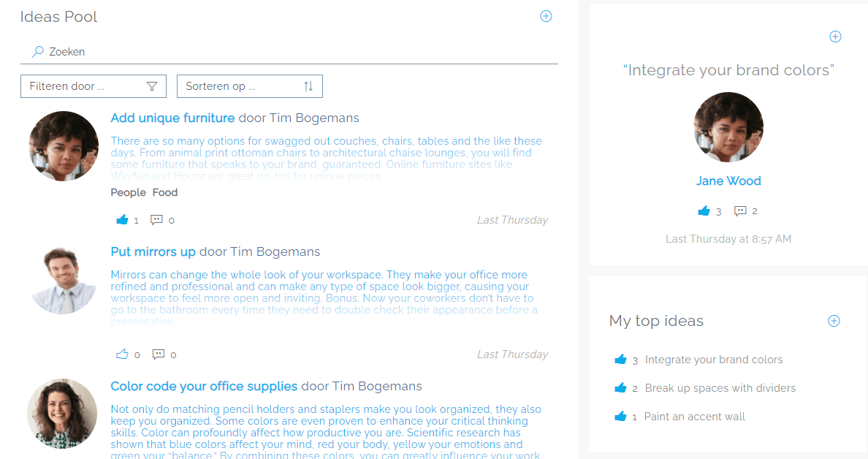Click the plus icon above brand colors quote
The image size is (868, 459).
click(836, 37)
